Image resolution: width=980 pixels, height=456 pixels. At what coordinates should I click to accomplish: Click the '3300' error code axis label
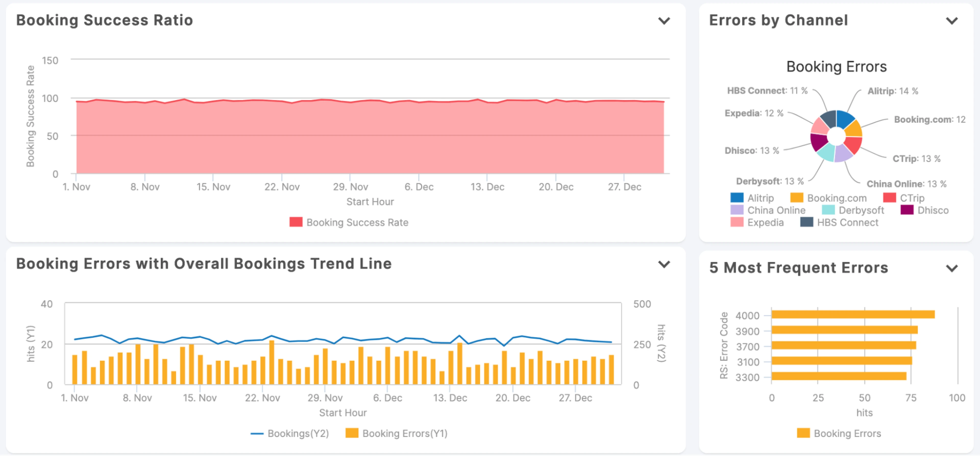coord(747,378)
